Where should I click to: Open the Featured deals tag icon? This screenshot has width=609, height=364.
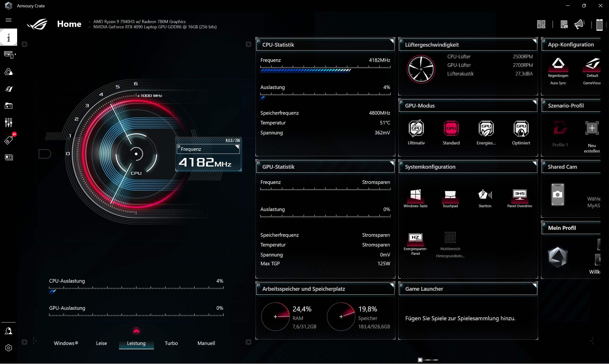tap(9, 140)
